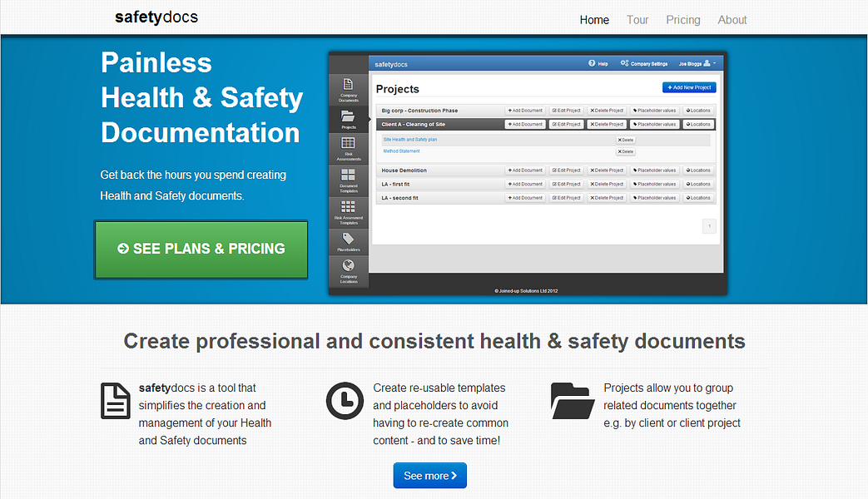Edit Project for House Demolition

click(x=566, y=170)
